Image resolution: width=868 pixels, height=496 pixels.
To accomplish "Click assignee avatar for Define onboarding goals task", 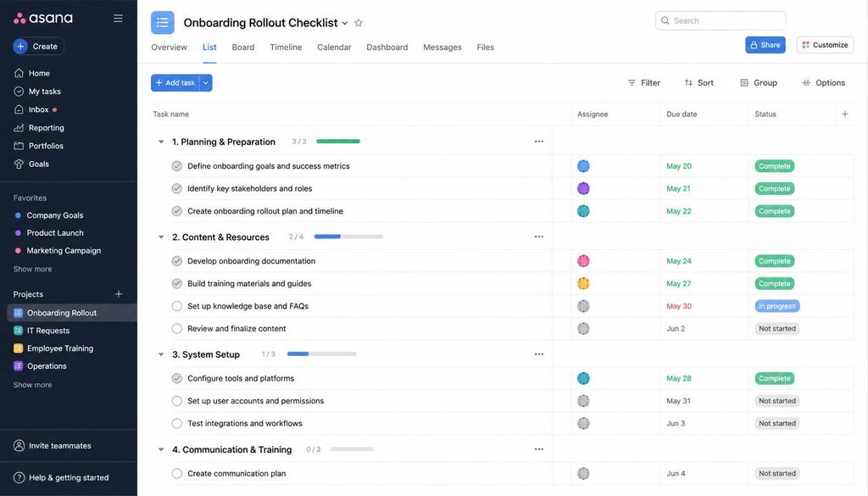I will click(x=583, y=166).
